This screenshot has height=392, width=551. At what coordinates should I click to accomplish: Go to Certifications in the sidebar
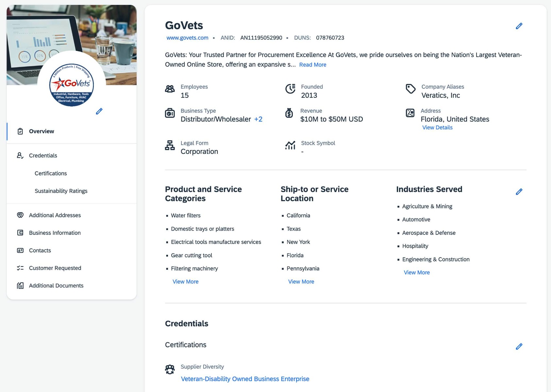(51, 173)
